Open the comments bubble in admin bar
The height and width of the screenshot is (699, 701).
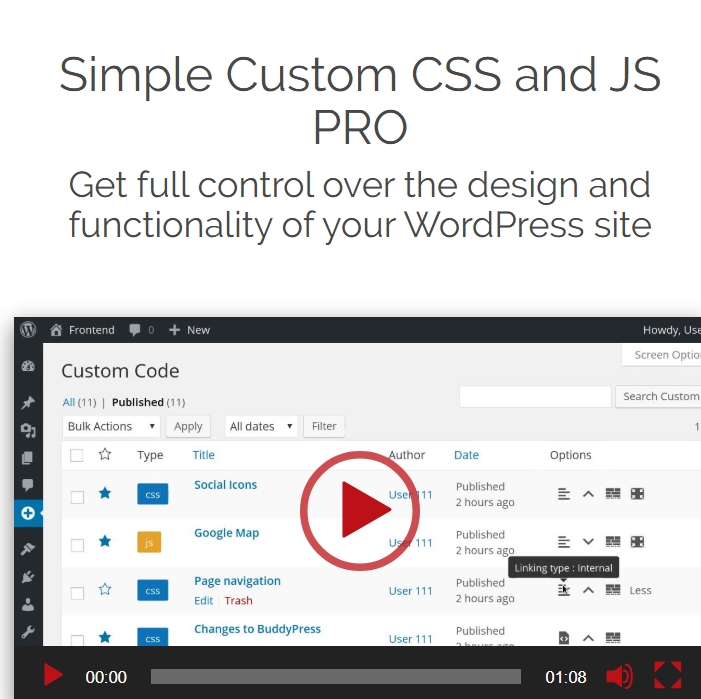point(141,330)
